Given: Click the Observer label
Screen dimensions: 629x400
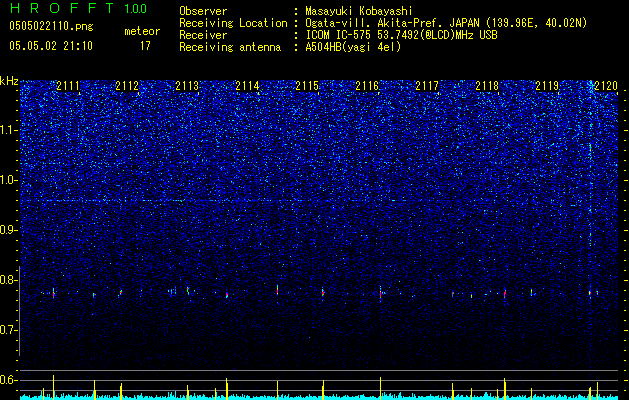Looking at the screenshot, I should [x=203, y=11].
